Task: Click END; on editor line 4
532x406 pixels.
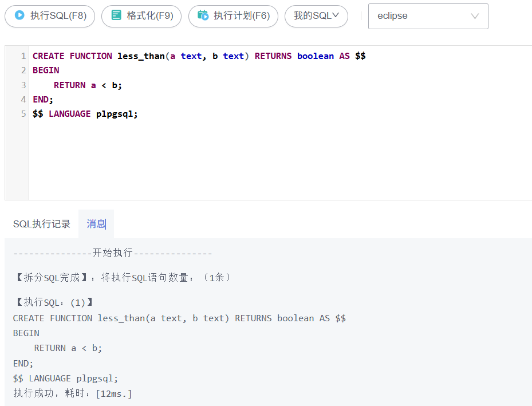Action: click(x=43, y=100)
